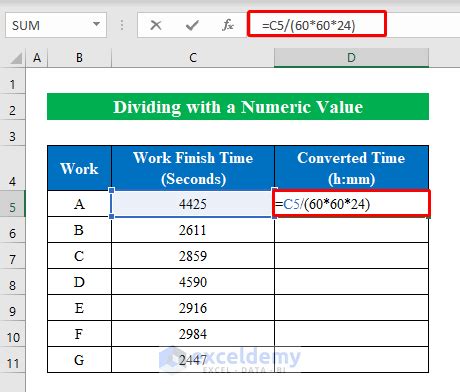Open Insert Function via the fx icon
The width and height of the screenshot is (460, 392).
[x=228, y=25]
